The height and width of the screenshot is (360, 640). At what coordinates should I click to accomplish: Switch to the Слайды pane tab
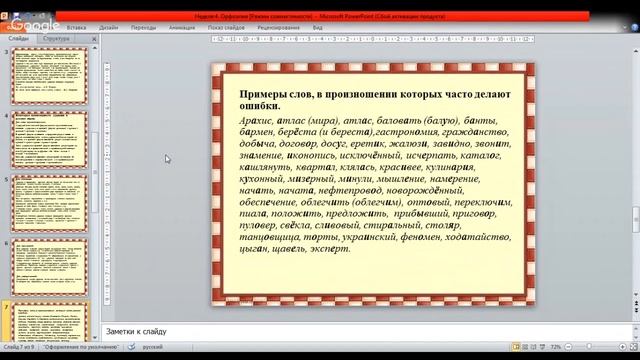click(18, 38)
